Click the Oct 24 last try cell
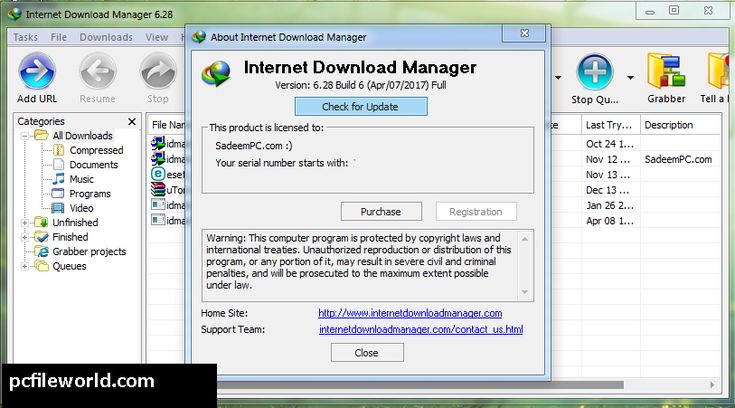Image resolution: width=735 pixels, height=408 pixels. [609, 144]
